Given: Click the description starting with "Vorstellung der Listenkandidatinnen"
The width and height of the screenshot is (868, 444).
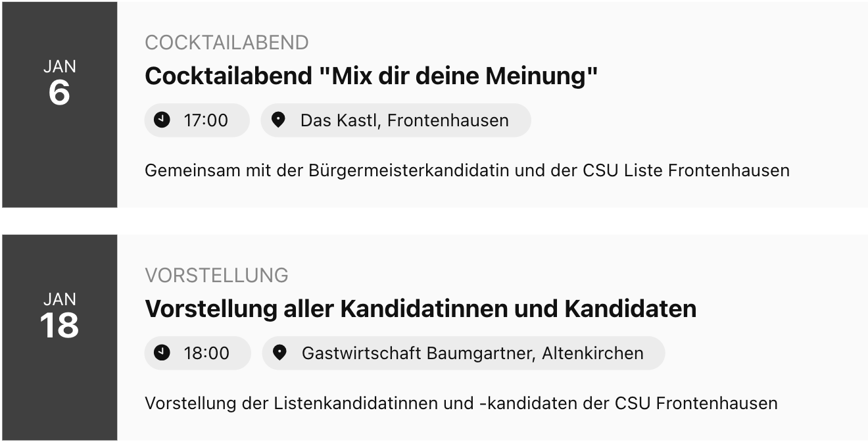Looking at the screenshot, I should pyautogui.click(x=460, y=403).
